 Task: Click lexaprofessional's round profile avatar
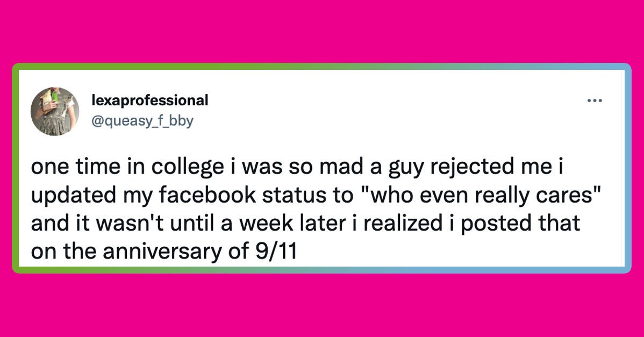click(x=55, y=111)
